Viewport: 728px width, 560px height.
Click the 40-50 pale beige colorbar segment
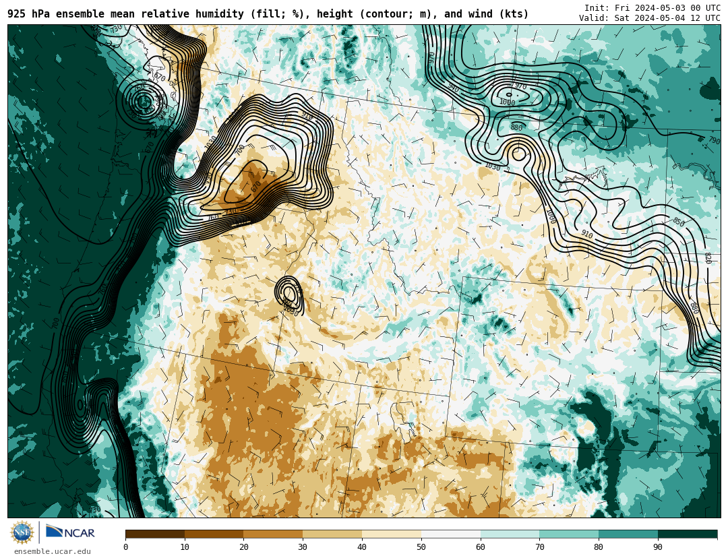click(x=392, y=534)
